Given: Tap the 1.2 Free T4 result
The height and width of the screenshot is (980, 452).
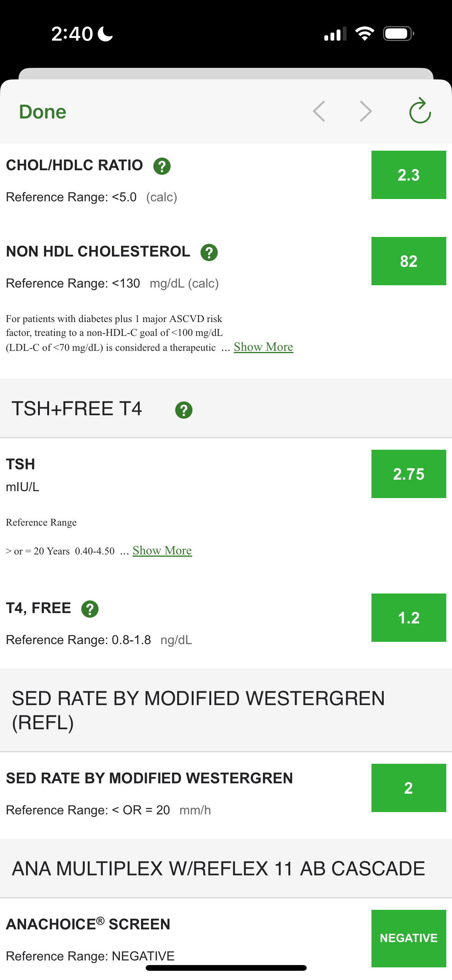Looking at the screenshot, I should 408,618.
